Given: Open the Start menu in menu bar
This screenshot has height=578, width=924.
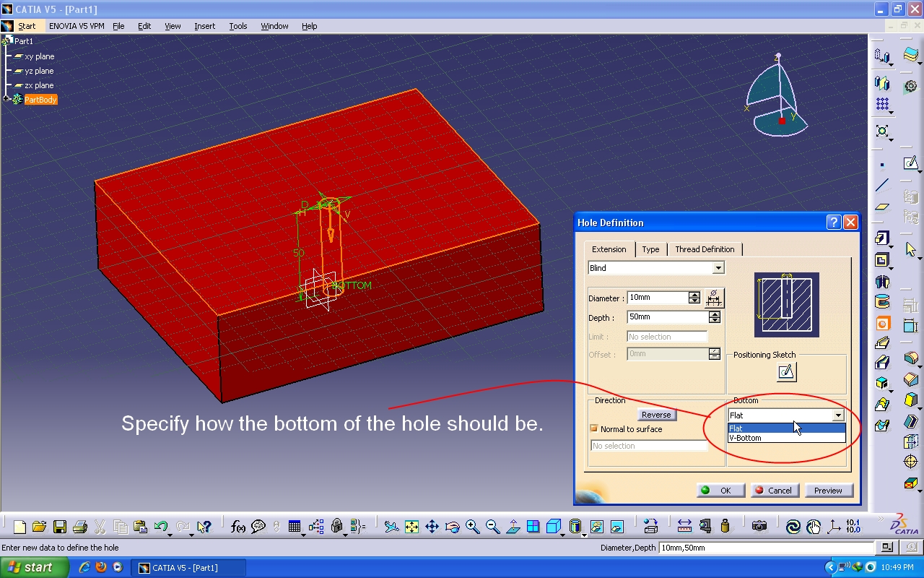Looking at the screenshot, I should point(27,26).
